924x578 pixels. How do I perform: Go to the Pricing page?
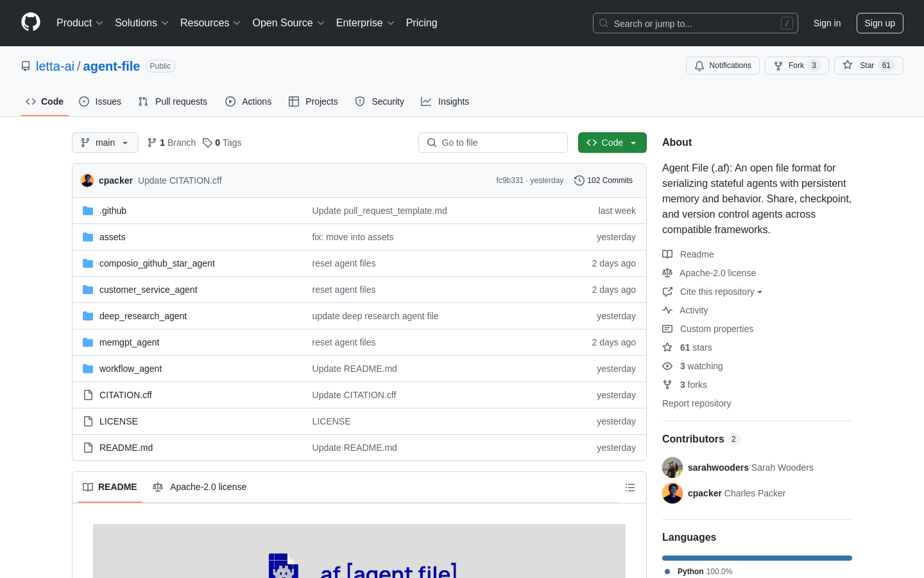click(x=422, y=23)
